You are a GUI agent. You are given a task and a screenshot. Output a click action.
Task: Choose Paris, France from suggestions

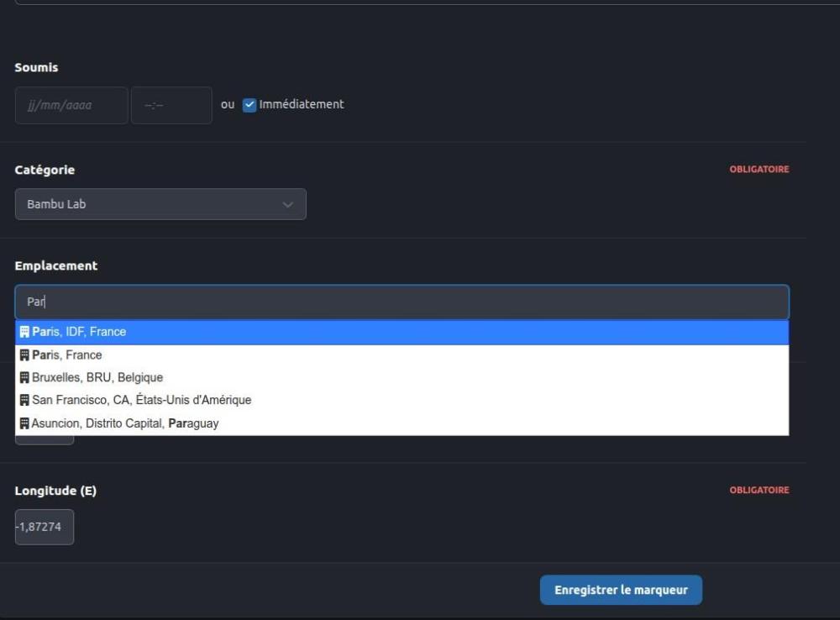(x=402, y=355)
